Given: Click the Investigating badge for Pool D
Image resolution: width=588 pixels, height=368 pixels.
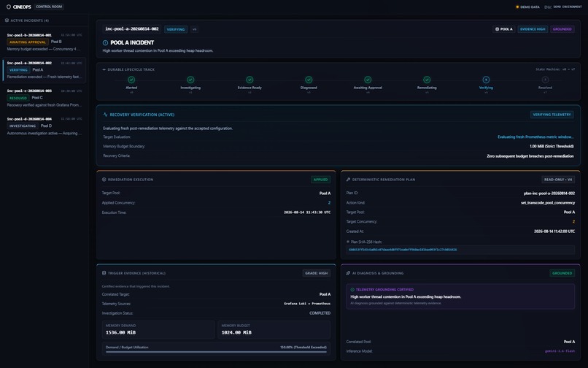Looking at the screenshot, I should click(23, 126).
